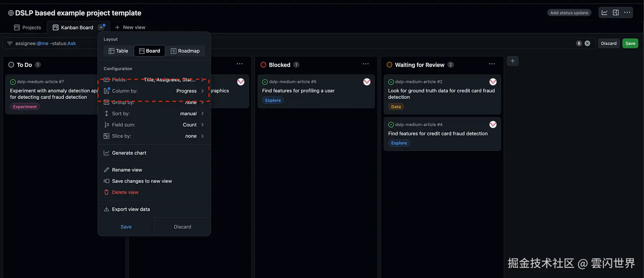This screenshot has width=644, height=278.
Task: Open the project three-dot menu in header
Action: tap(627, 13)
